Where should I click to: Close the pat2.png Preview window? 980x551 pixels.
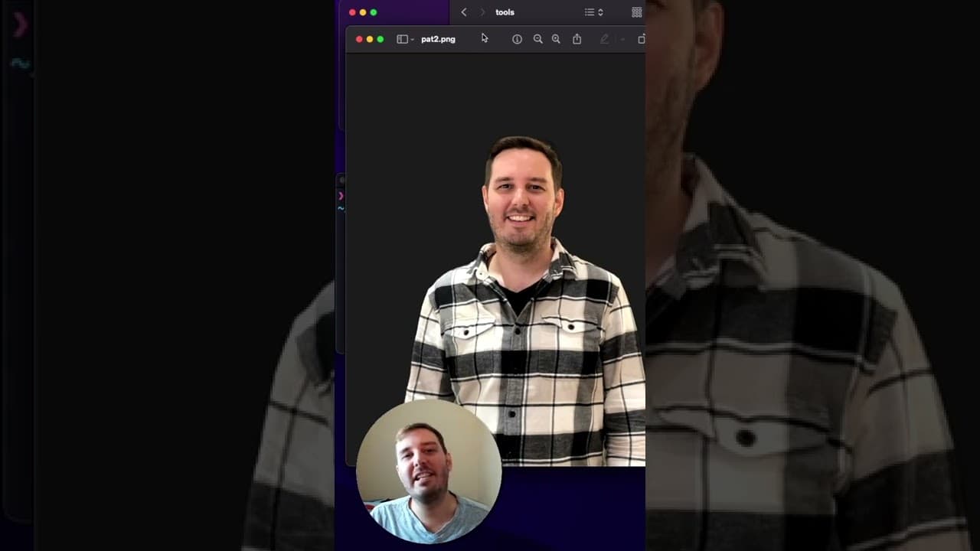coord(359,39)
